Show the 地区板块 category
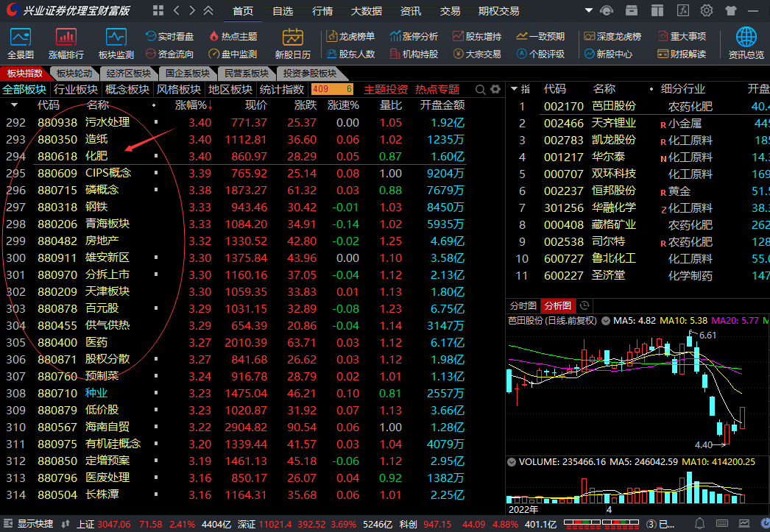770x532 pixels. pyautogui.click(x=230, y=89)
